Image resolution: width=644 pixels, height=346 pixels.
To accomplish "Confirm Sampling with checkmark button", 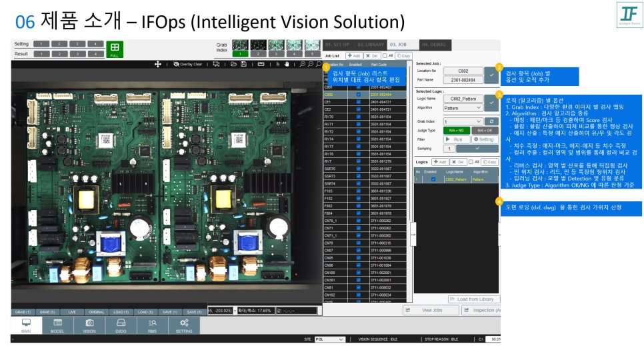I will pos(477,149).
